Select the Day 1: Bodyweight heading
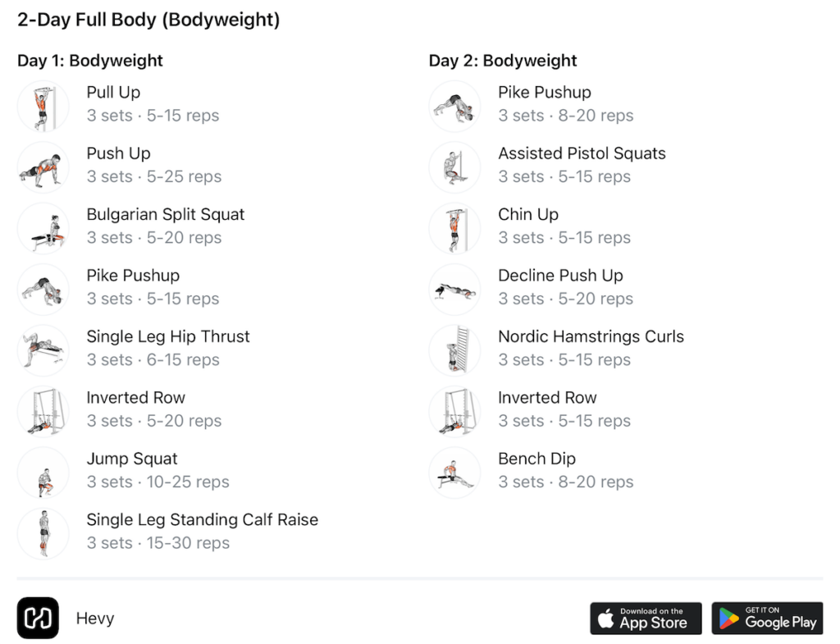Screen dimensions: 840x644 click(90, 61)
